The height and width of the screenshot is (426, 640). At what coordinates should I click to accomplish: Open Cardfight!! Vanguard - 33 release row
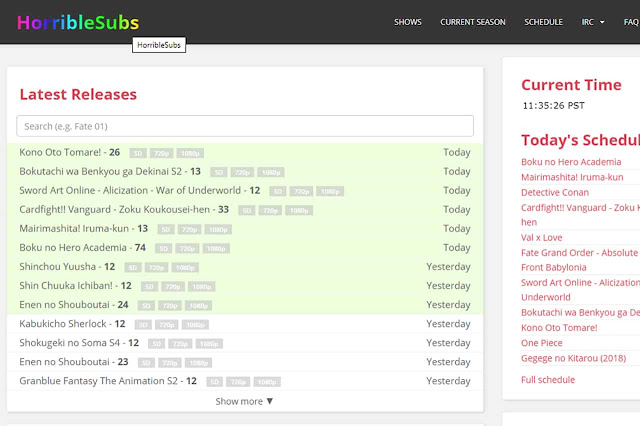(x=245, y=210)
